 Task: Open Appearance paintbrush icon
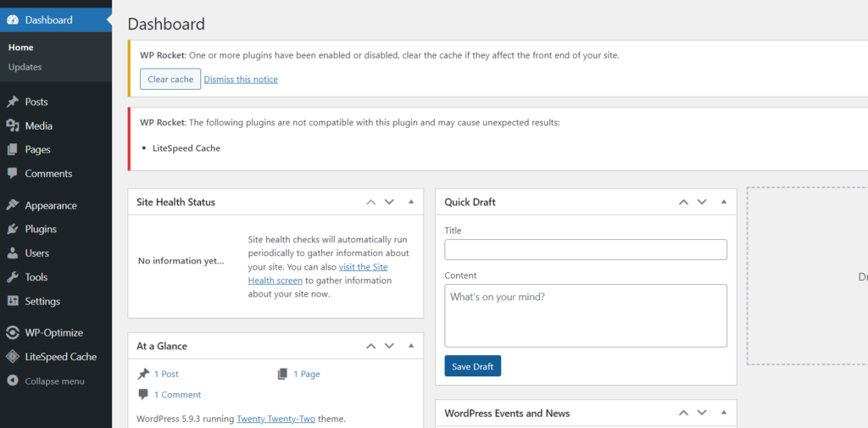pos(13,205)
